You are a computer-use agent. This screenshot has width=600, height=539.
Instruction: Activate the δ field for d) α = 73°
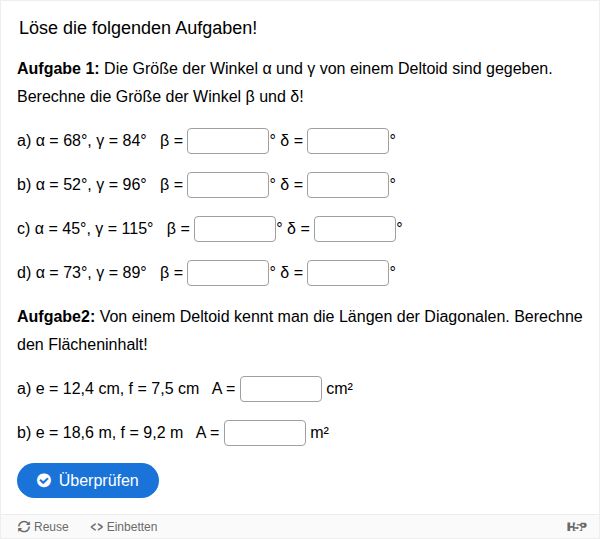(348, 273)
